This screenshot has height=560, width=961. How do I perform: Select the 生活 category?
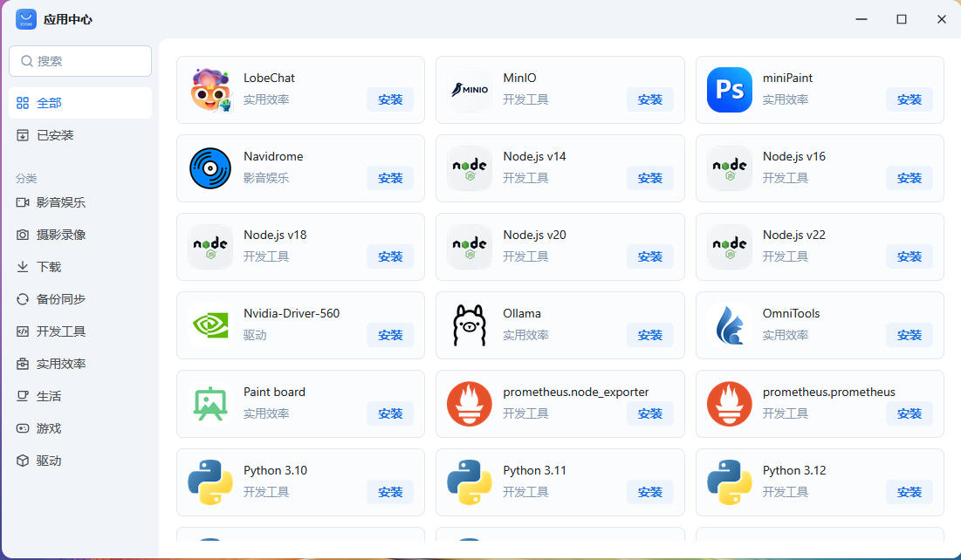pyautogui.click(x=80, y=396)
